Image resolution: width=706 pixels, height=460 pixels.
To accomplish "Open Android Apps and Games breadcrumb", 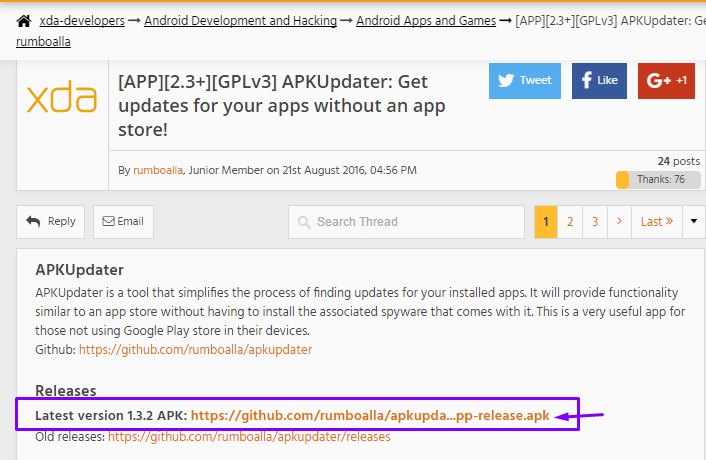I will [x=426, y=21].
